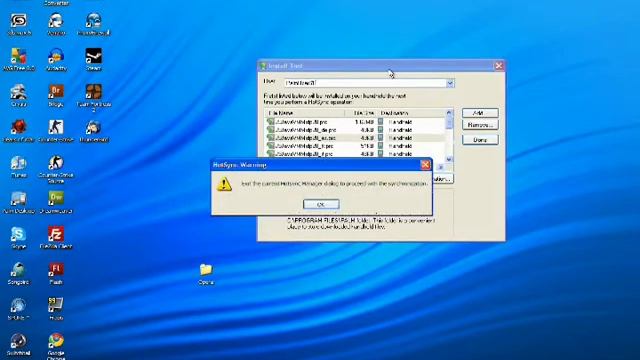Close the Install Tool window

click(499, 66)
